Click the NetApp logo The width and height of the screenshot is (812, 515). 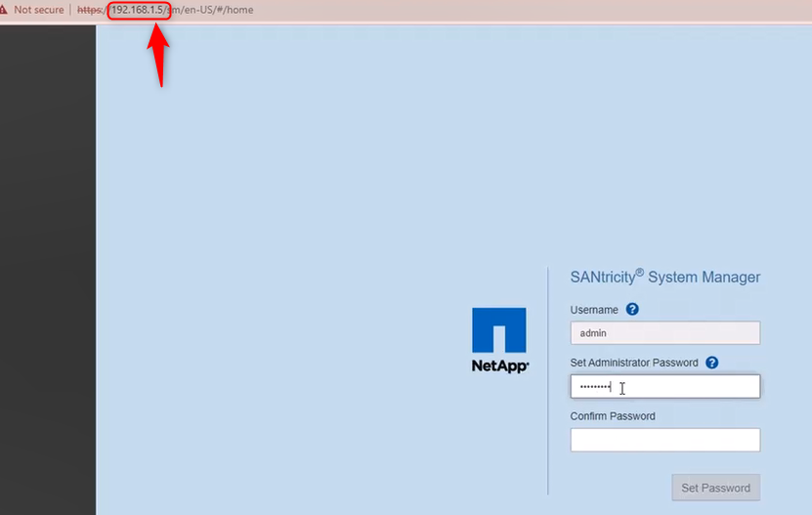[499, 340]
